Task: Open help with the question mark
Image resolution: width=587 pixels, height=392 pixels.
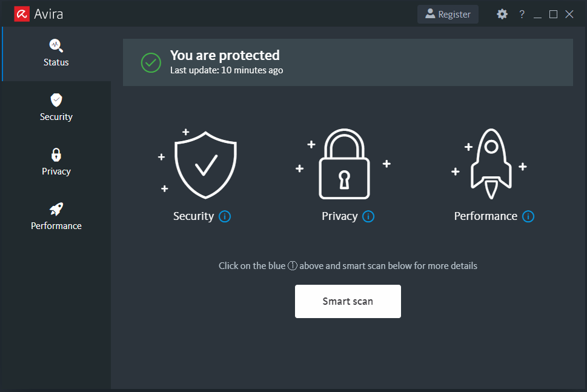Action: click(522, 14)
